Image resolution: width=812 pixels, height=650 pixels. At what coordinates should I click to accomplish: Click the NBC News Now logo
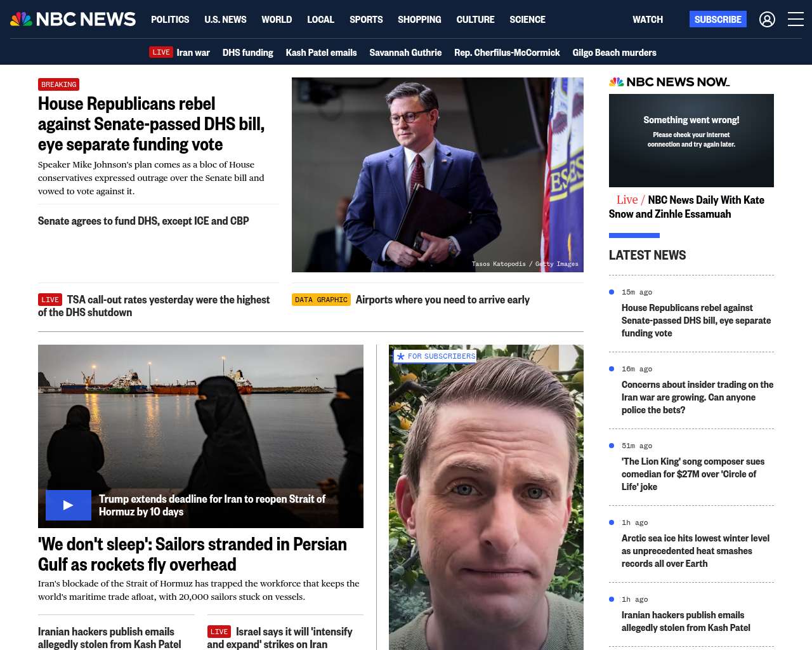[669, 82]
